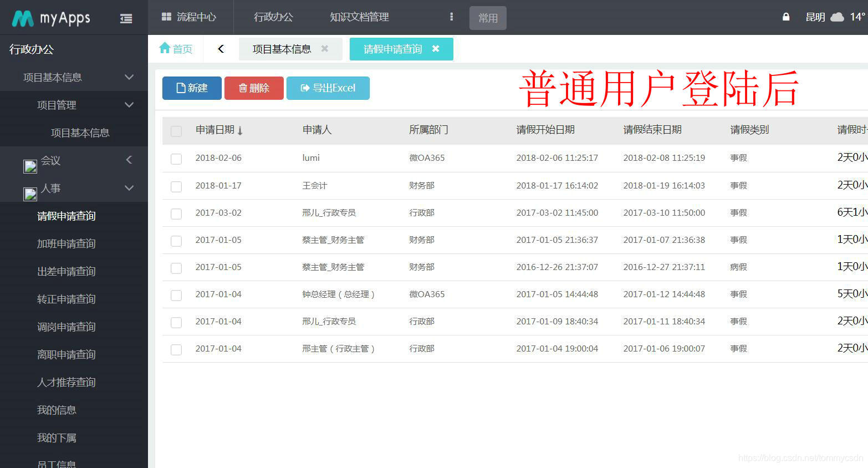Check the row for 钟总经理
Screen dimensions: 868x468
pyautogui.click(x=176, y=296)
